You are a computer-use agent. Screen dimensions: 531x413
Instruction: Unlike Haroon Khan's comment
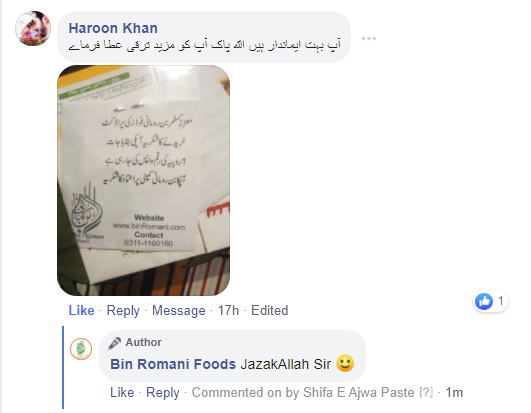click(81, 310)
